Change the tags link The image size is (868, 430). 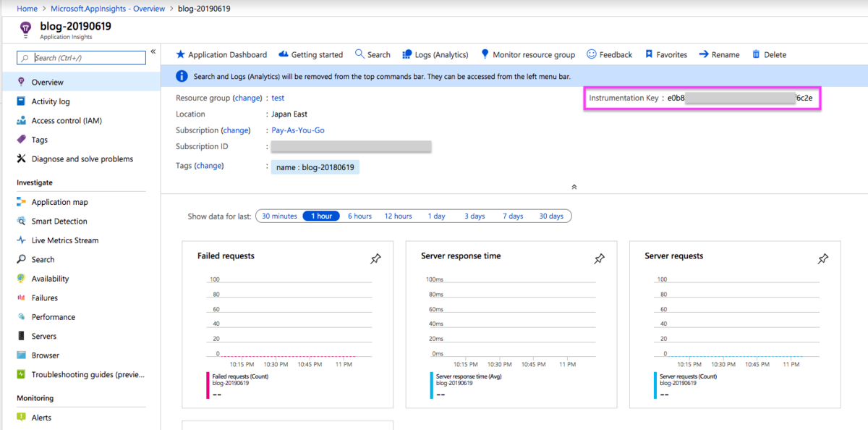coord(209,166)
